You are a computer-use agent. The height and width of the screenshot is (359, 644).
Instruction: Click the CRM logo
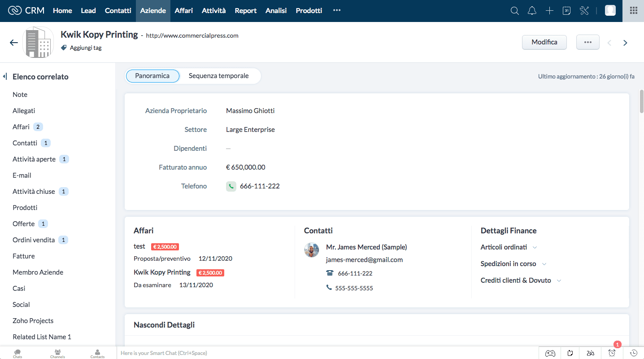click(x=26, y=10)
